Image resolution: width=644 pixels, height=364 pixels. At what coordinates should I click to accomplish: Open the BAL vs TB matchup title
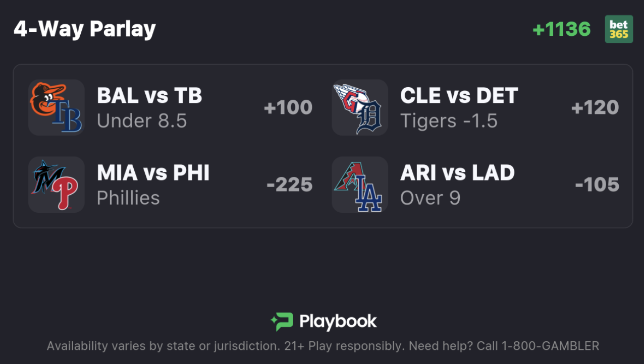tap(149, 96)
